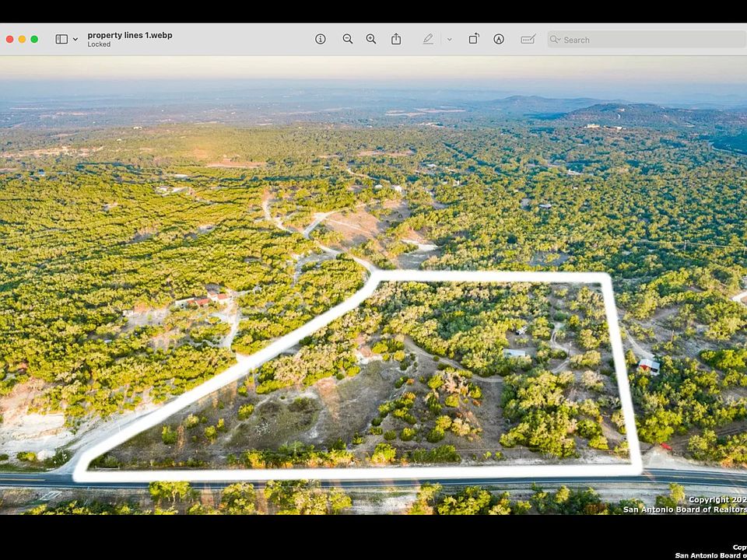This screenshot has width=747, height=560.
Task: Rotate the image with Rotate button
Action: tap(474, 39)
